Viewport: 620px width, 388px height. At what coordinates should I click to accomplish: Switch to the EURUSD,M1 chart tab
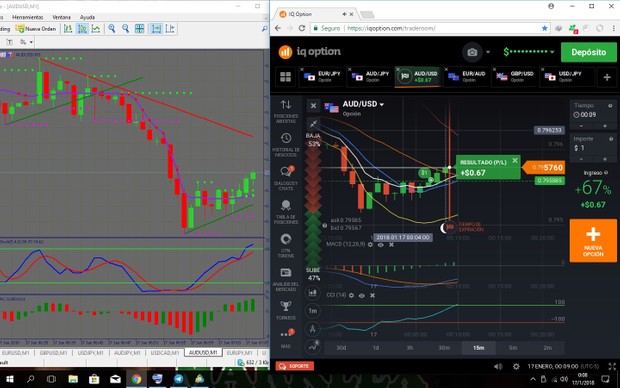pos(15,352)
